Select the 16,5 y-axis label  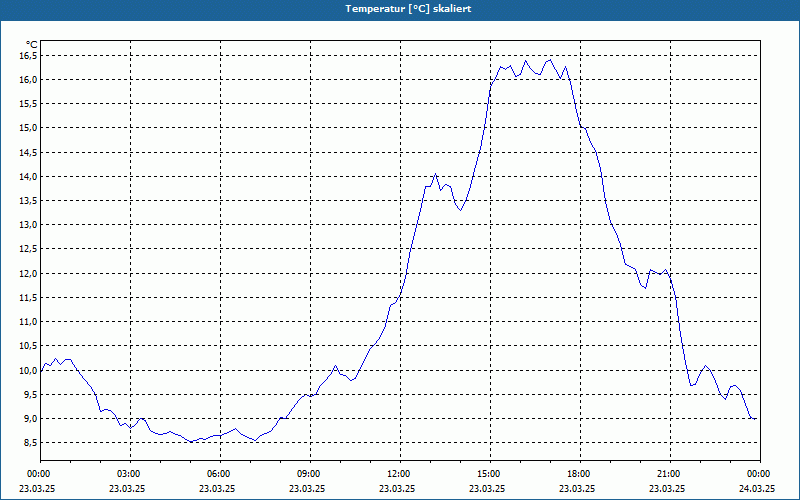[29, 55]
